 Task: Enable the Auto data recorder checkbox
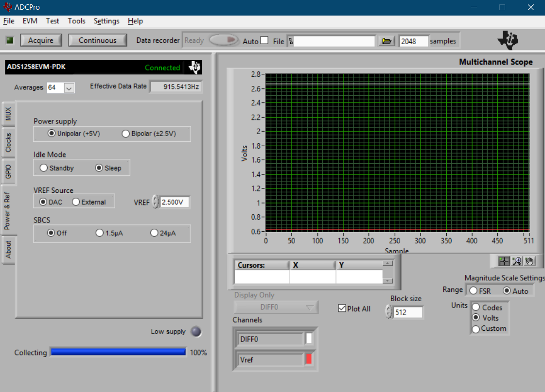[264, 41]
